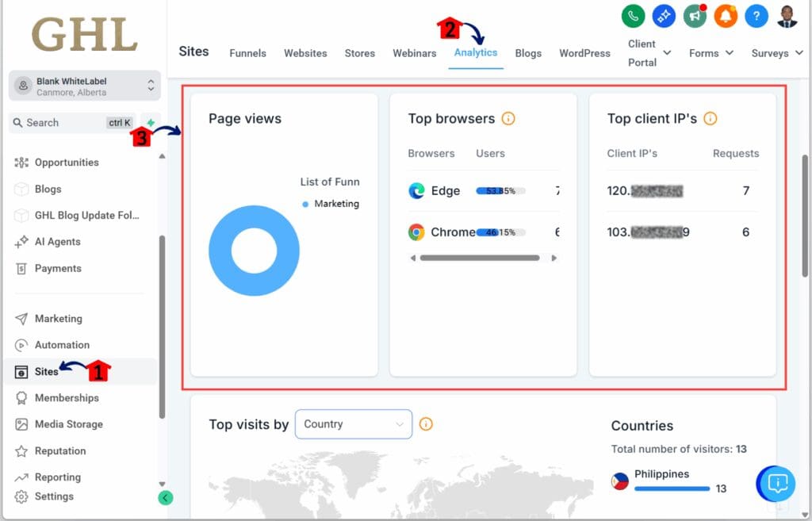The image size is (812, 521).
Task: Switch to the Analytics tab
Action: coord(476,52)
